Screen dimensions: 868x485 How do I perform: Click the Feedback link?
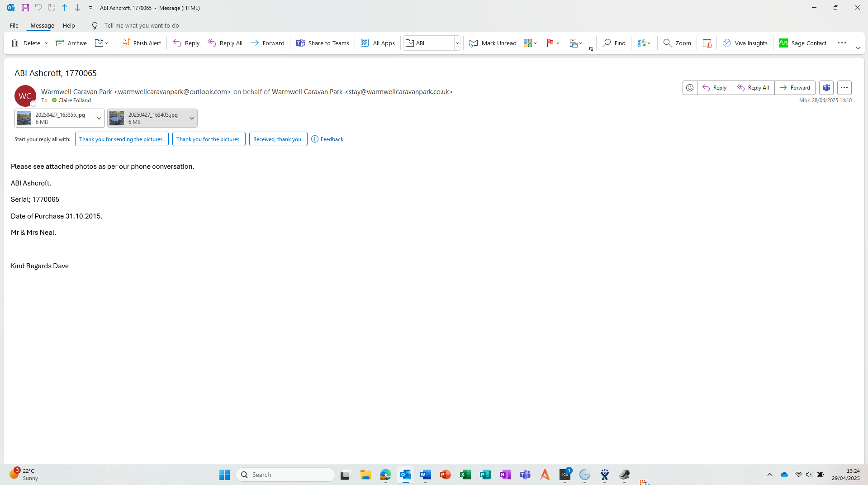tap(332, 139)
